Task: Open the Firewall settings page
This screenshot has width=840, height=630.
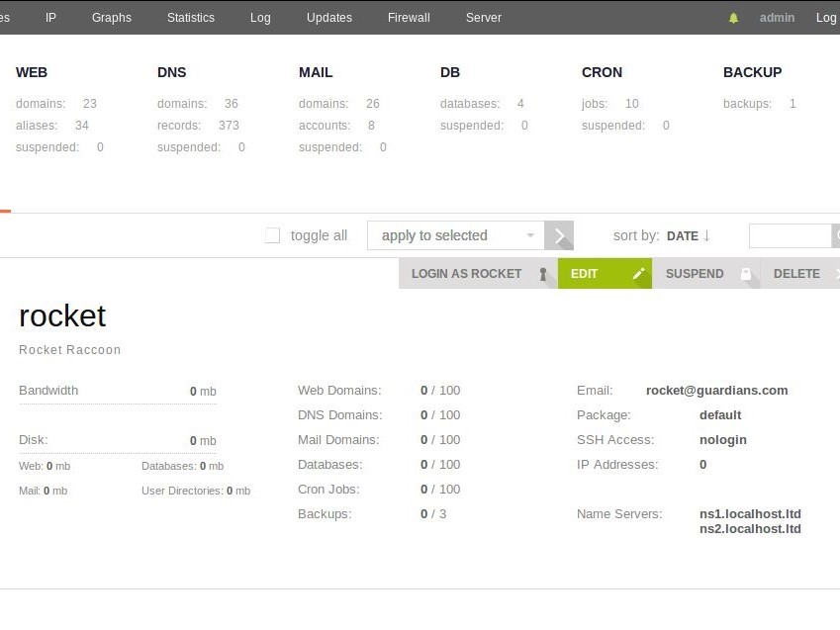Action: [x=409, y=18]
